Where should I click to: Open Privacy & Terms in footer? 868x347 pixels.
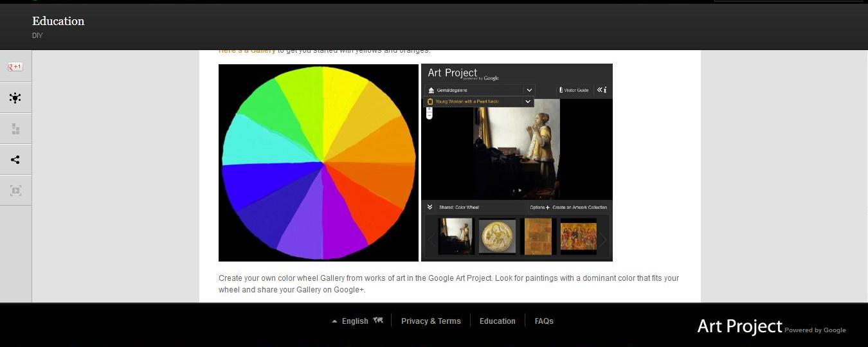click(x=431, y=321)
